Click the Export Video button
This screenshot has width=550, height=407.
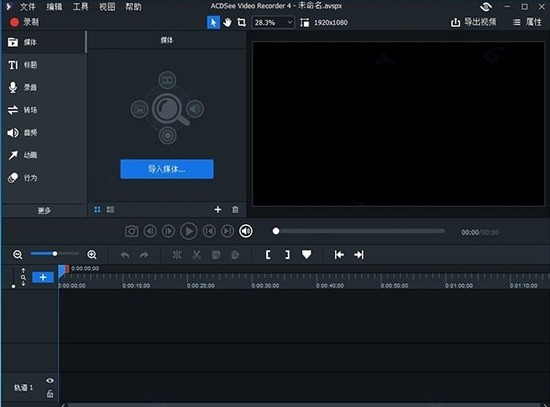[x=474, y=22]
